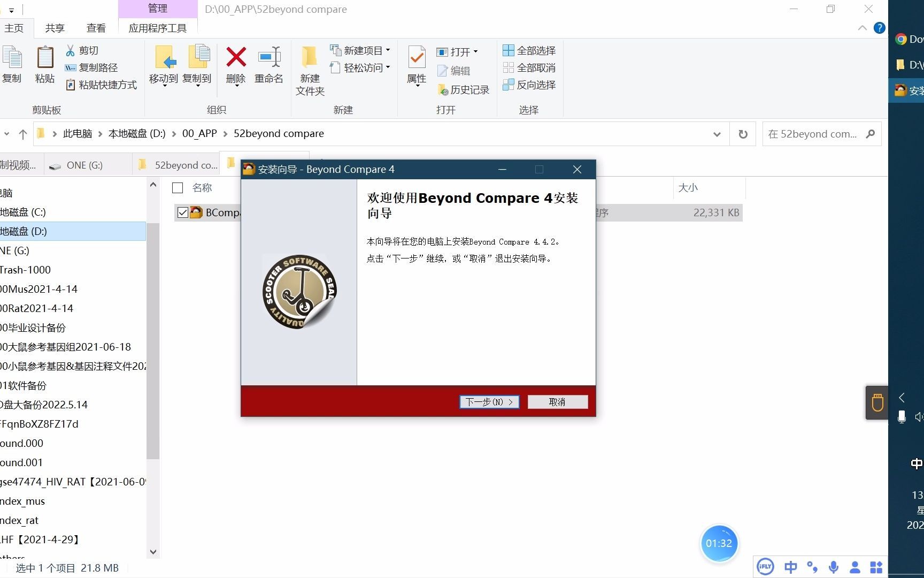The image size is (924, 578).
Task: Click the Copy (复制) ribbon icon
Action: (12, 58)
